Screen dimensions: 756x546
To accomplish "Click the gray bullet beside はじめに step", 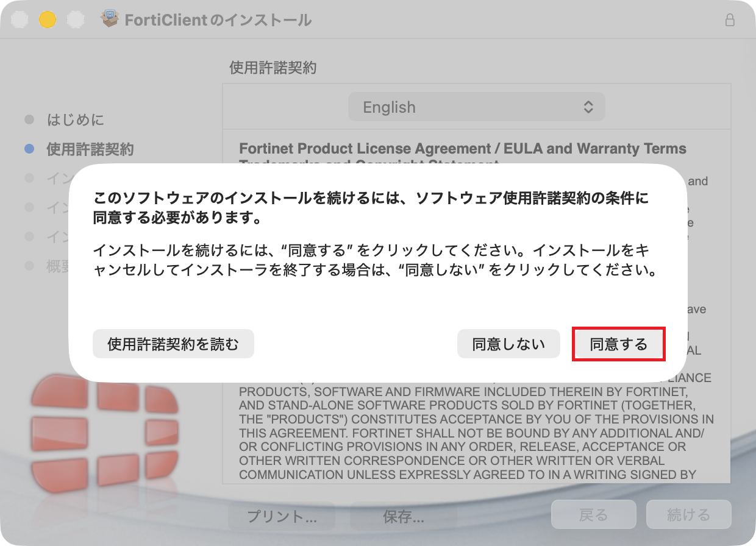I will click(x=29, y=119).
